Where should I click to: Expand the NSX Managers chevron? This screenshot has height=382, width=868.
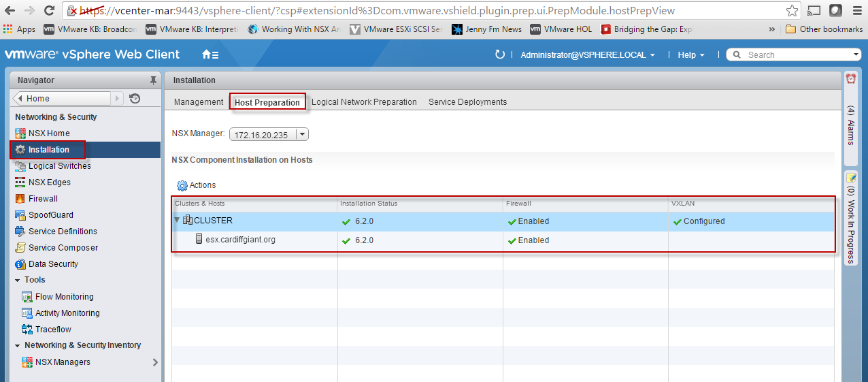click(x=155, y=362)
